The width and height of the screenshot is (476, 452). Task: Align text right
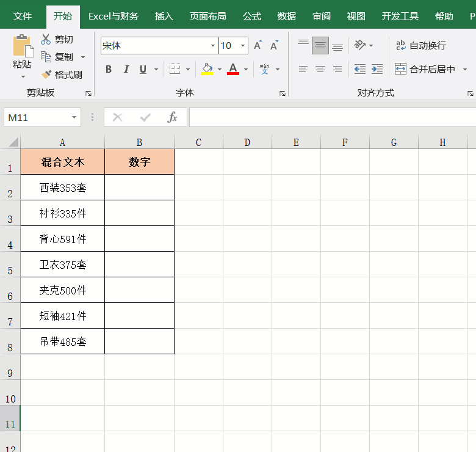point(337,69)
